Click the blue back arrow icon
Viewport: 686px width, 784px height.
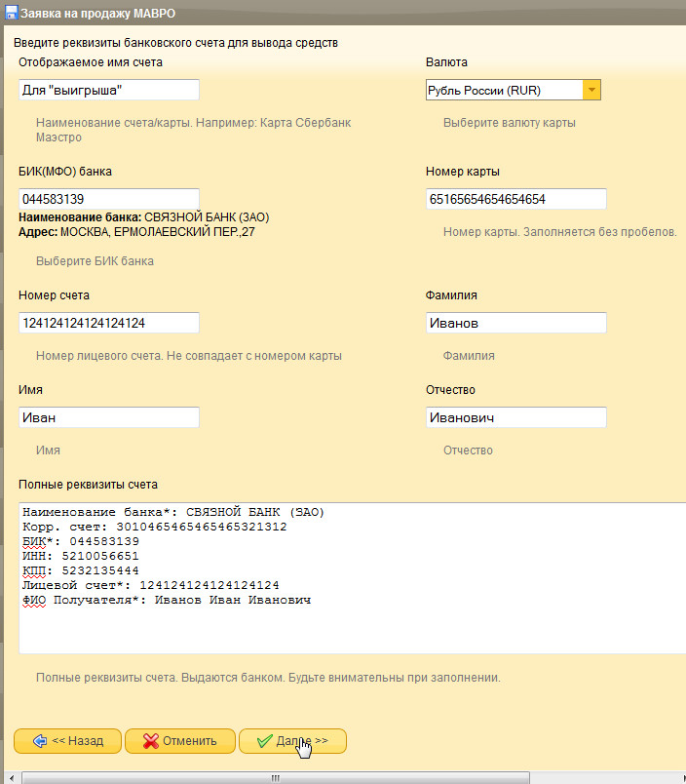pyautogui.click(x=39, y=741)
